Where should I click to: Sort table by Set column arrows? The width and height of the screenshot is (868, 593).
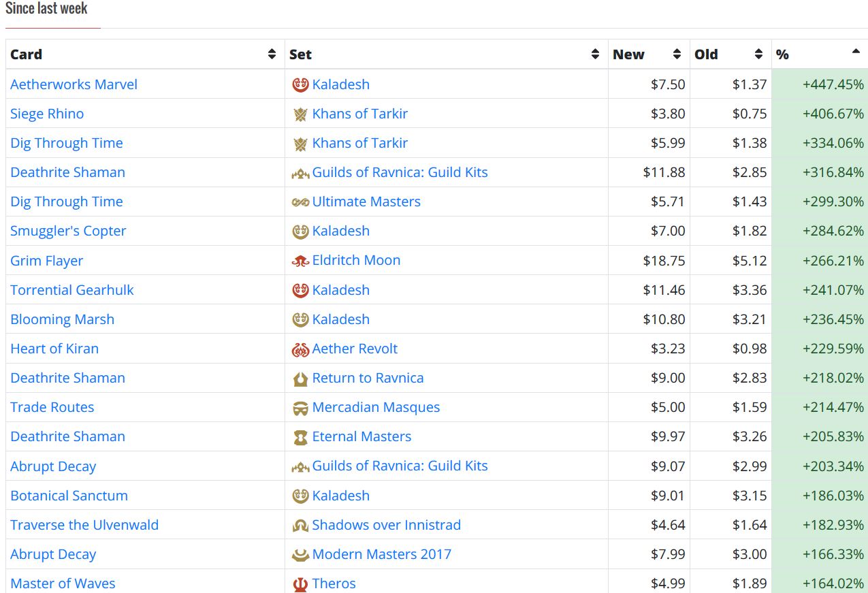pyautogui.click(x=595, y=54)
